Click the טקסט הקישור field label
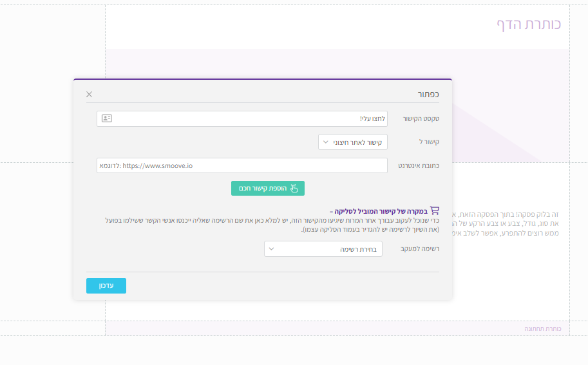This screenshot has width=588, height=365. pos(421,119)
